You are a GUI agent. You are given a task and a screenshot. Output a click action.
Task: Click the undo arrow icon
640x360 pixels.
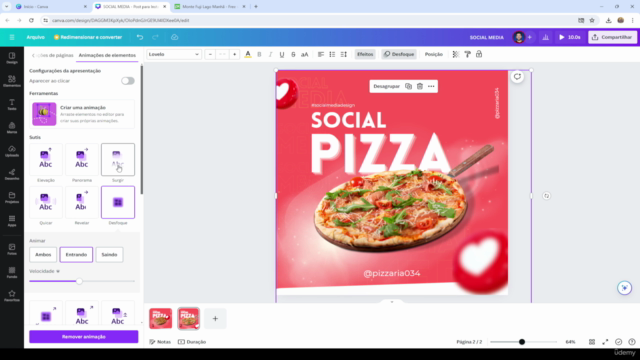point(140,37)
